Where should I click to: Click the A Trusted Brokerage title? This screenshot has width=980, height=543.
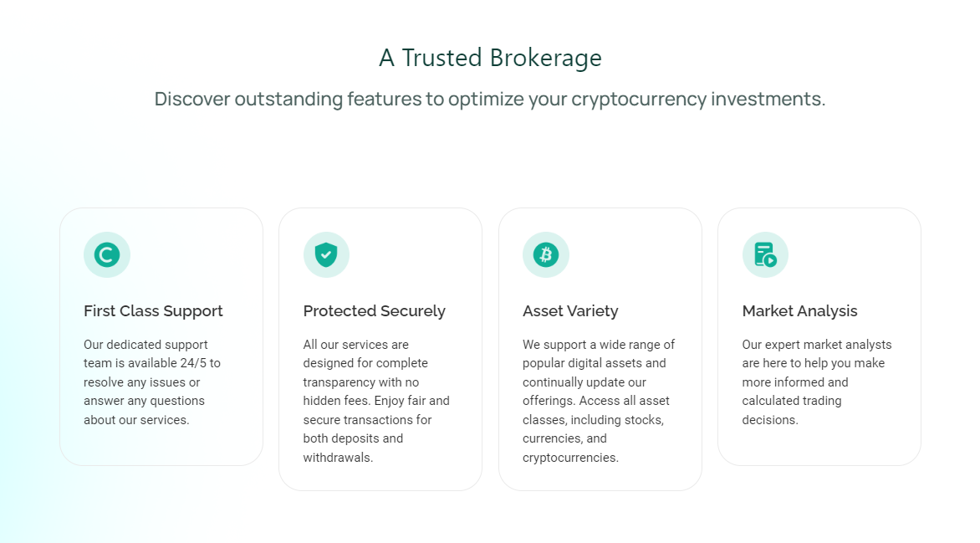point(490,58)
